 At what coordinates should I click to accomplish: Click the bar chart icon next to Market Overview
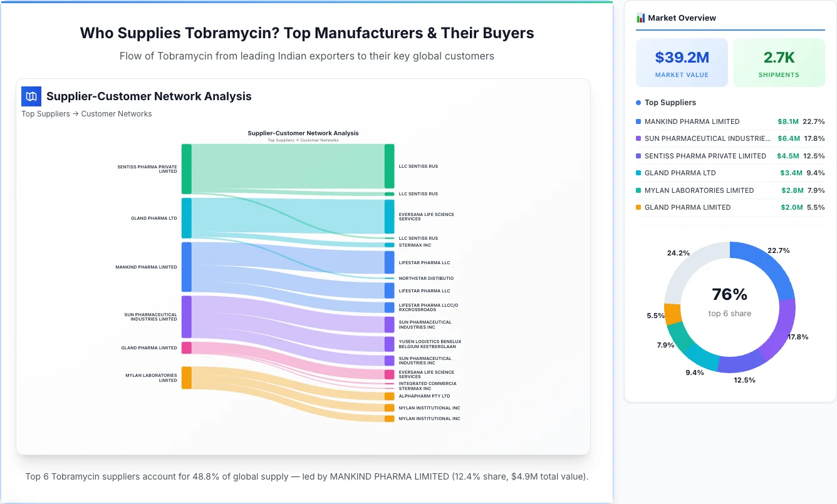(x=640, y=18)
